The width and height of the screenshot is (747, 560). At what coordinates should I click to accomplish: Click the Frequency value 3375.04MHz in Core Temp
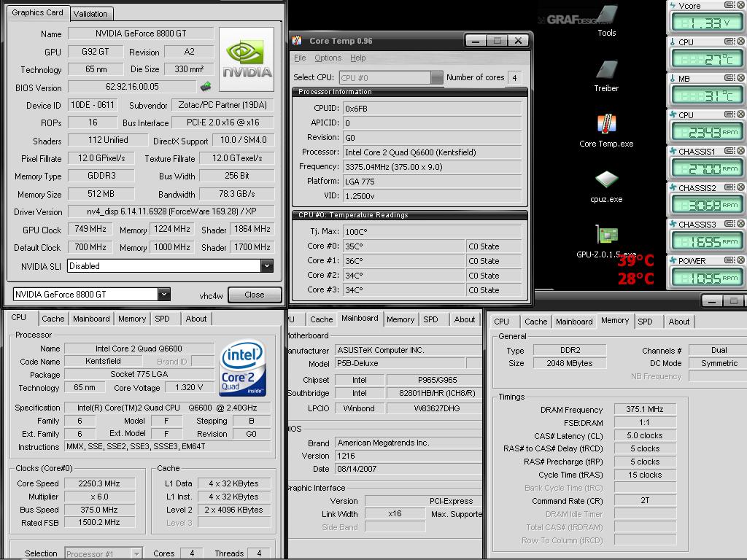pos(433,167)
